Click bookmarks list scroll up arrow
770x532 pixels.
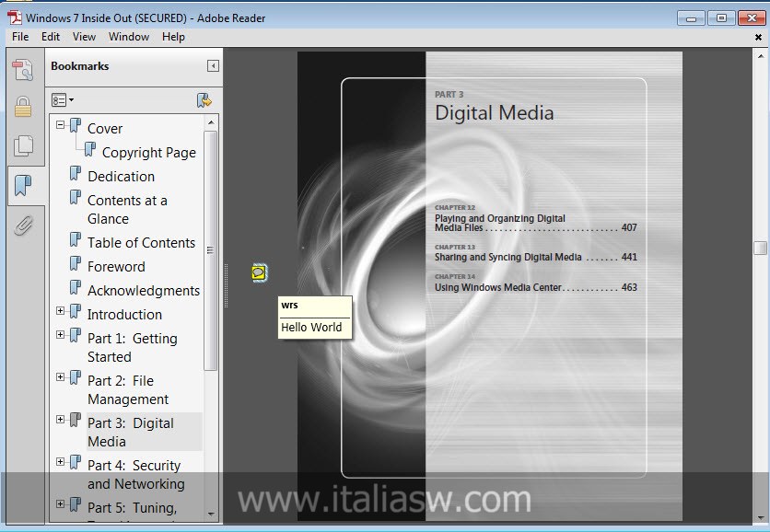[211, 121]
